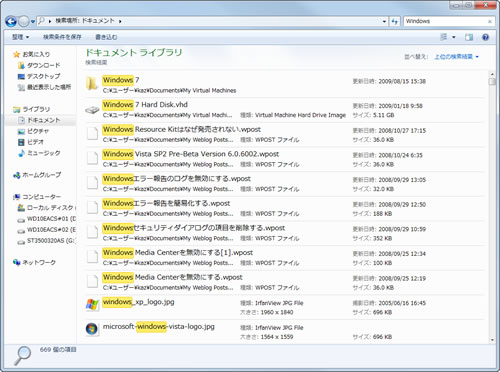Click 検索条件を保存 toolbar button
Viewport: 500px width, 372px height.
(62, 37)
